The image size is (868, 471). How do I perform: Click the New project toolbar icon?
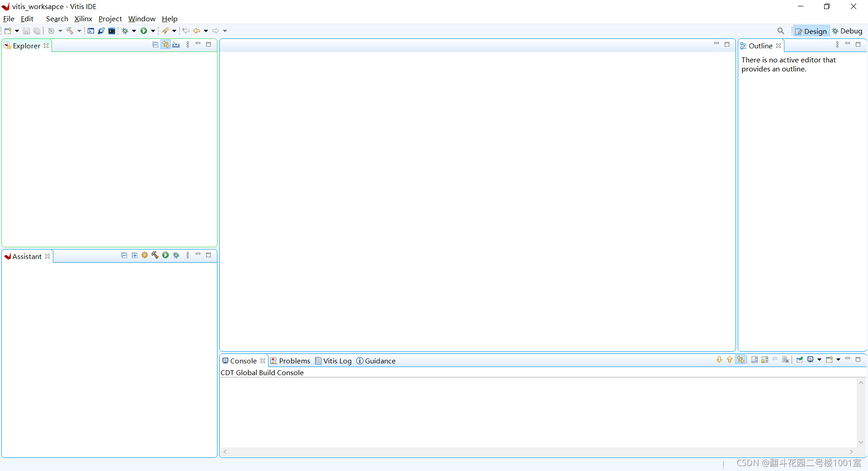pos(8,31)
